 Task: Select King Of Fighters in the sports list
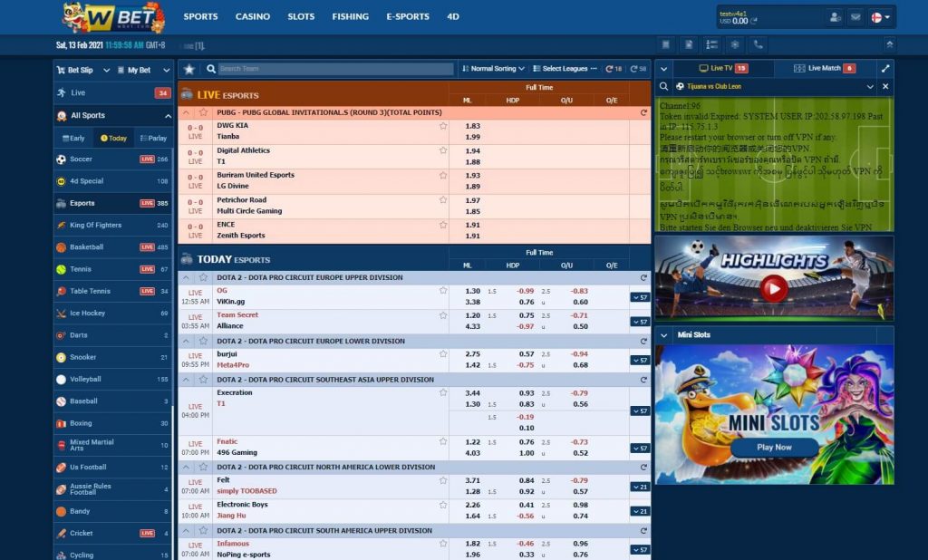click(112, 225)
